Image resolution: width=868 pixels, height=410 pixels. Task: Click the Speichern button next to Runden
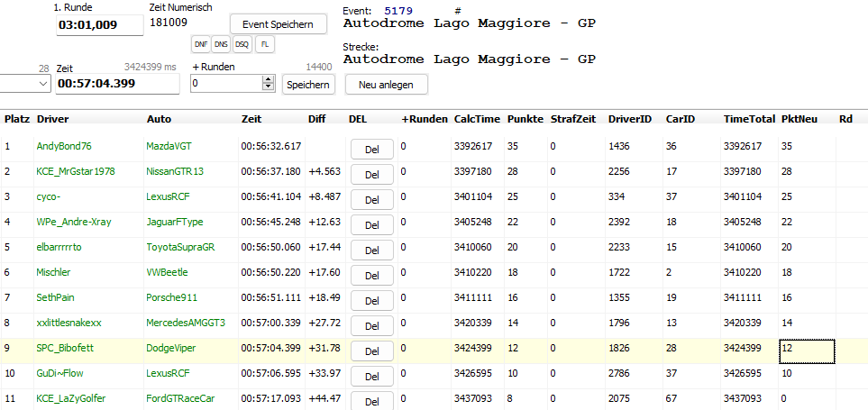tap(308, 84)
